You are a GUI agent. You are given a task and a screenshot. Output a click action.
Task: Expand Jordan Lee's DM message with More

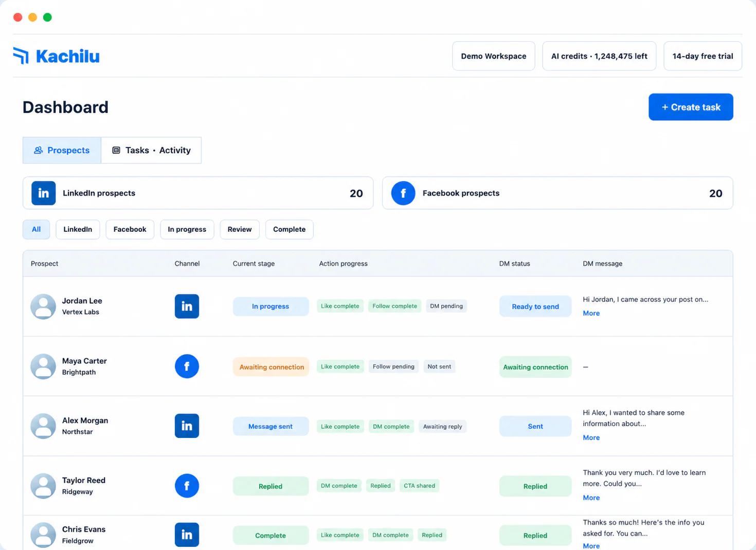[x=591, y=313]
